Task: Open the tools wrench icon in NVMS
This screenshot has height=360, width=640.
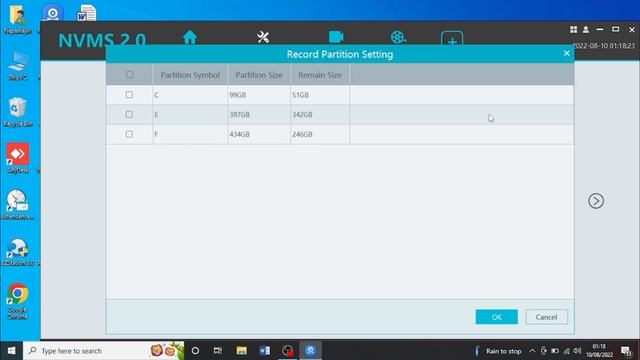Action: [x=263, y=38]
